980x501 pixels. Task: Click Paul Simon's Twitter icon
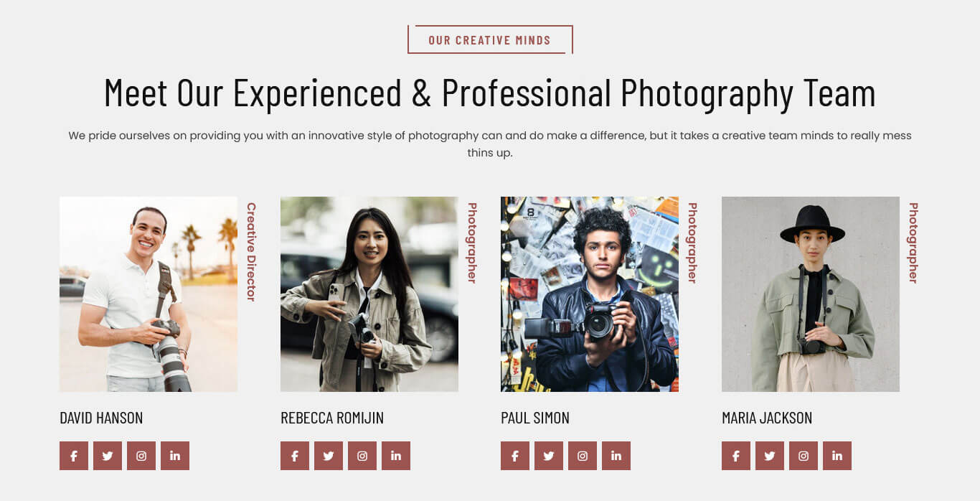549,456
